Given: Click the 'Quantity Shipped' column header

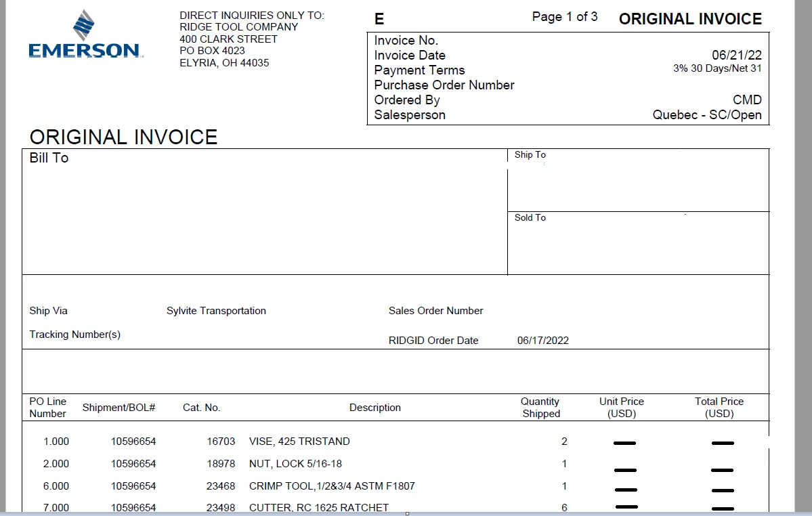Looking at the screenshot, I should [540, 407].
